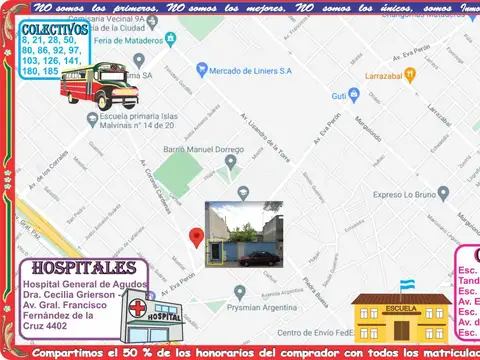Click the Larrazabal restaurant pin icon
The width and height of the screenshot is (480, 360).
point(410,75)
